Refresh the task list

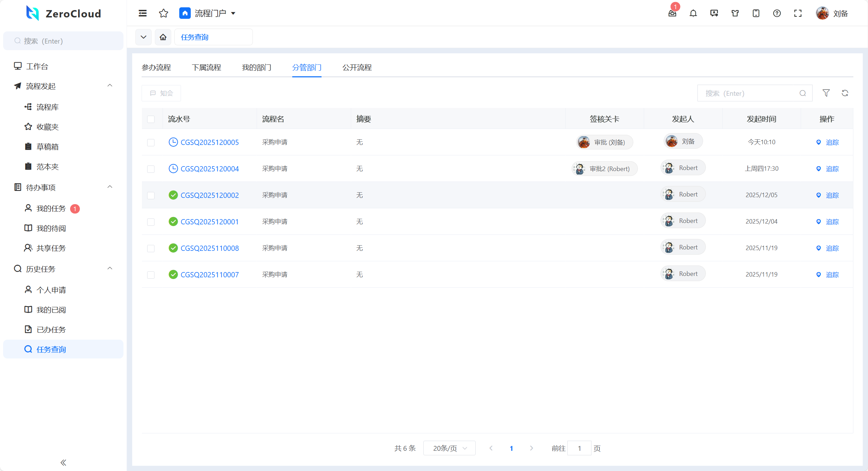(x=845, y=93)
